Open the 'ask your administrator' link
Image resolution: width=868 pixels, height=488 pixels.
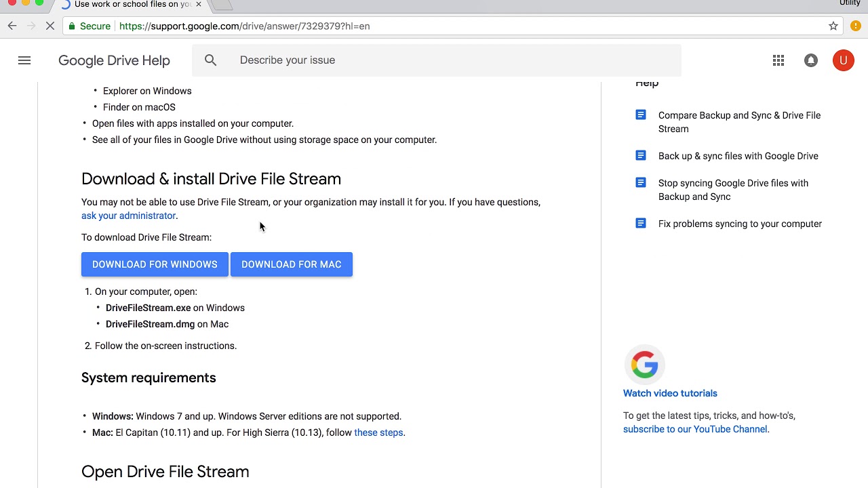[x=128, y=216]
